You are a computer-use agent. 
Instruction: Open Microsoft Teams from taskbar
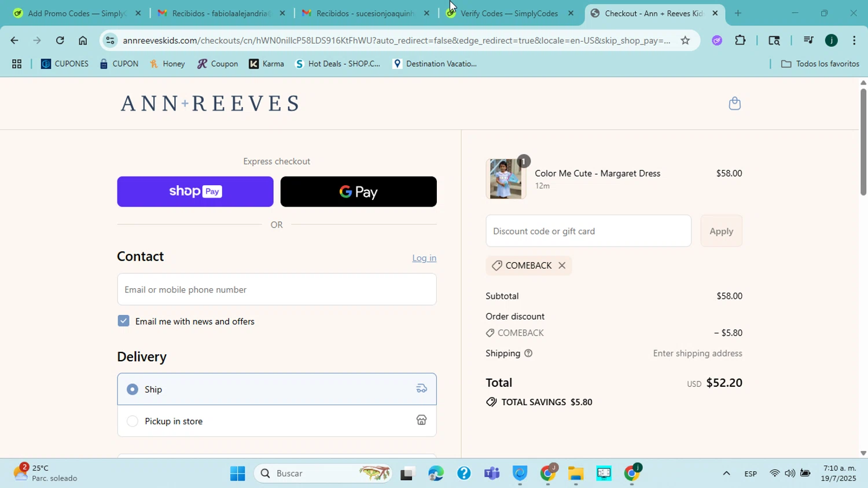[492, 474]
